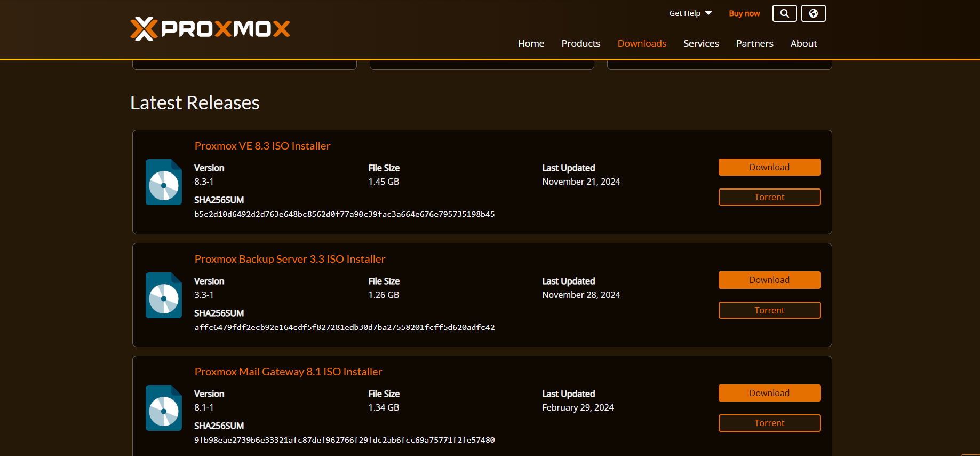Click the date November 21, 2024
This screenshot has width=980, height=456.
581,182
